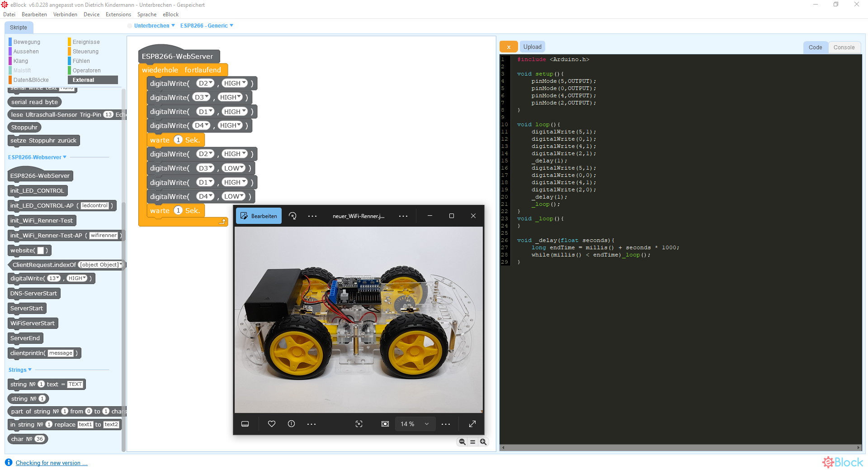Switch to the Console tab

(x=844, y=47)
